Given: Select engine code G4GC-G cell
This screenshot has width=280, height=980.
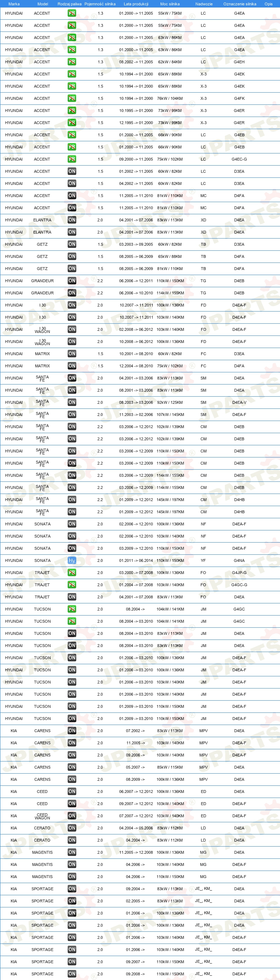Looking at the screenshot, I should pos(239,585).
